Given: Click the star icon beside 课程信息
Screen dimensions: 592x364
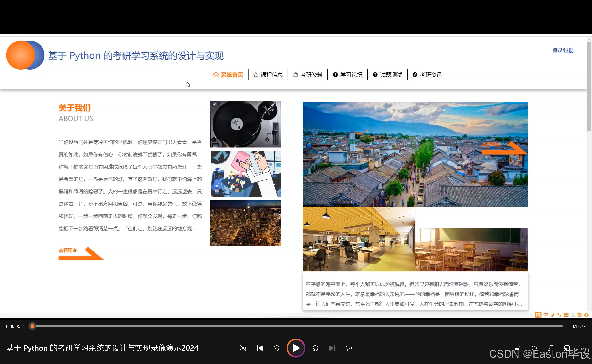Looking at the screenshot, I should click(x=256, y=75).
